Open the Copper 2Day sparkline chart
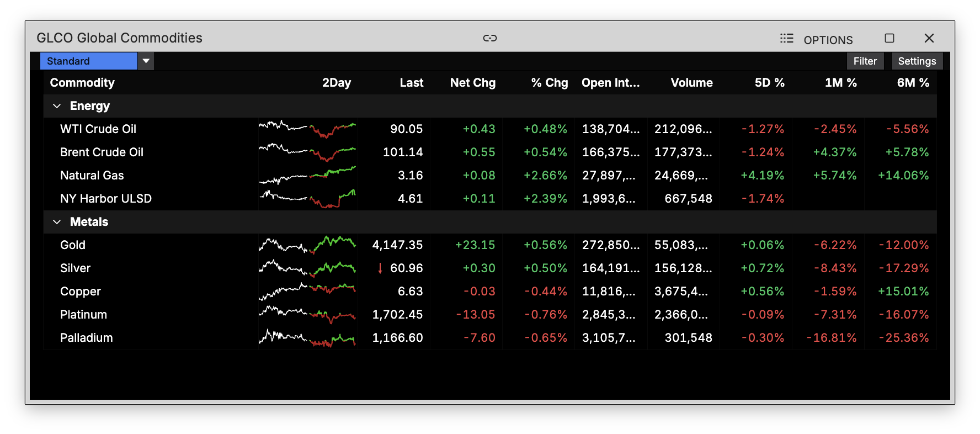 [307, 292]
